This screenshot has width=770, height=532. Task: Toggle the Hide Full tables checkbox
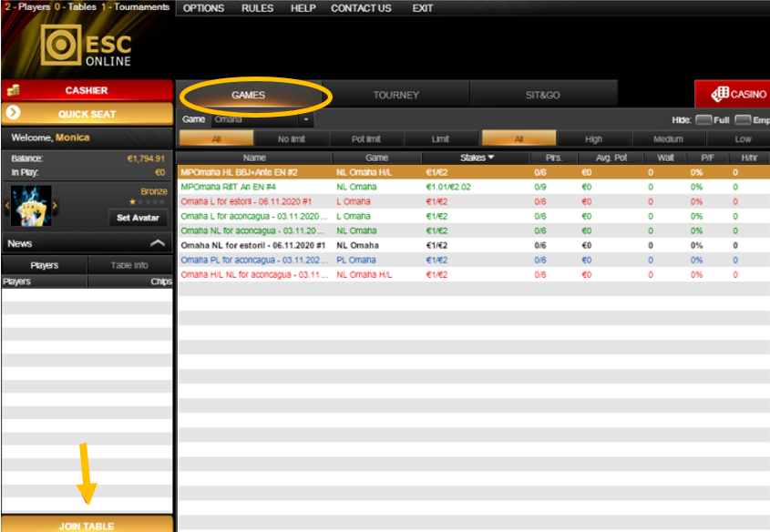pyautogui.click(x=703, y=119)
